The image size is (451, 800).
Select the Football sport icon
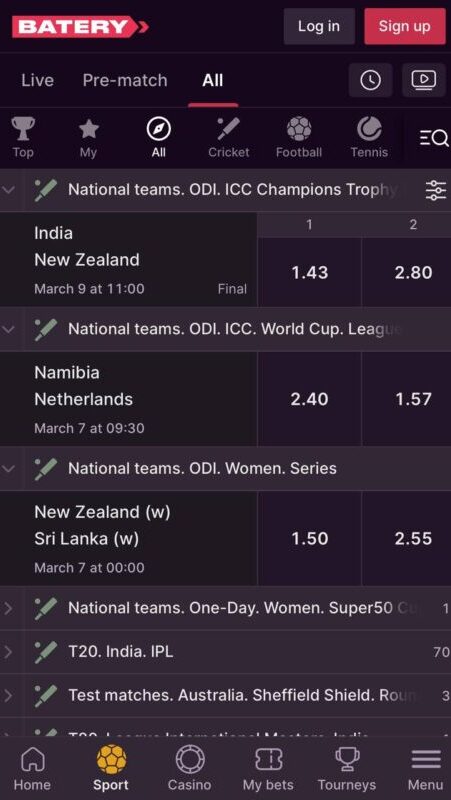click(x=299, y=137)
